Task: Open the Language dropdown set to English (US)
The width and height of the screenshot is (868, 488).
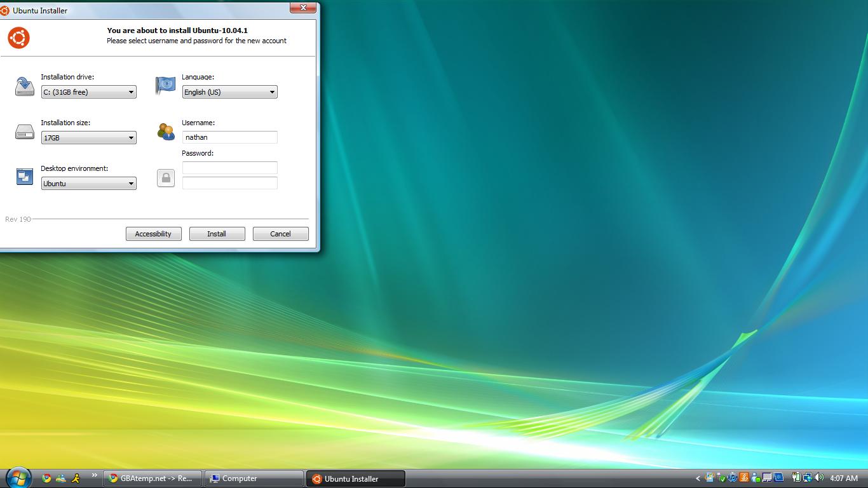Action: pos(230,92)
